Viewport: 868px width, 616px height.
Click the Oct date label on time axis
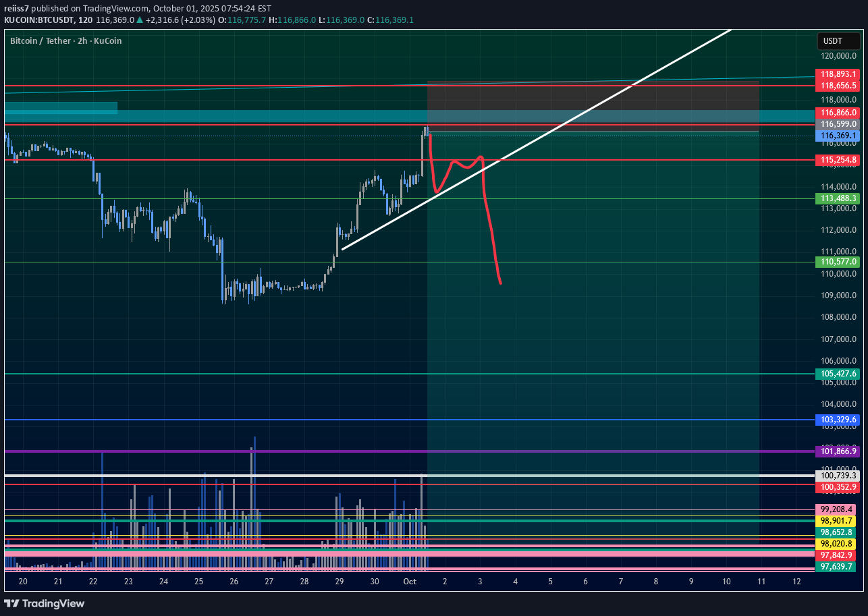tap(409, 582)
